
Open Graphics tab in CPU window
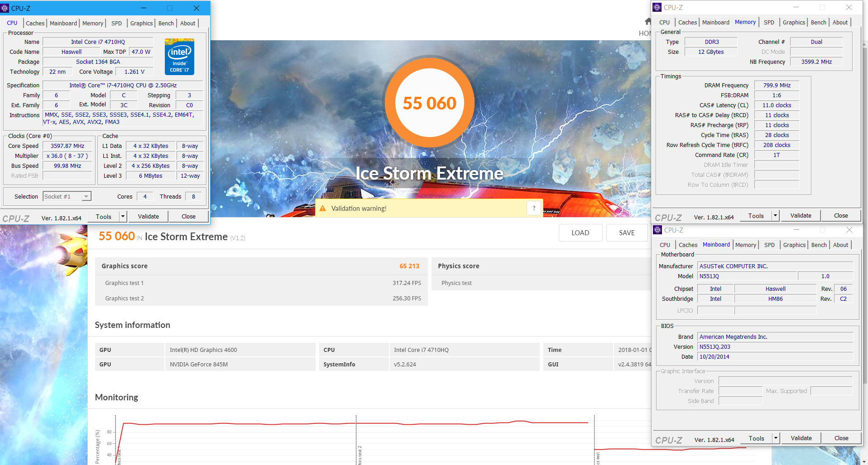(x=142, y=23)
